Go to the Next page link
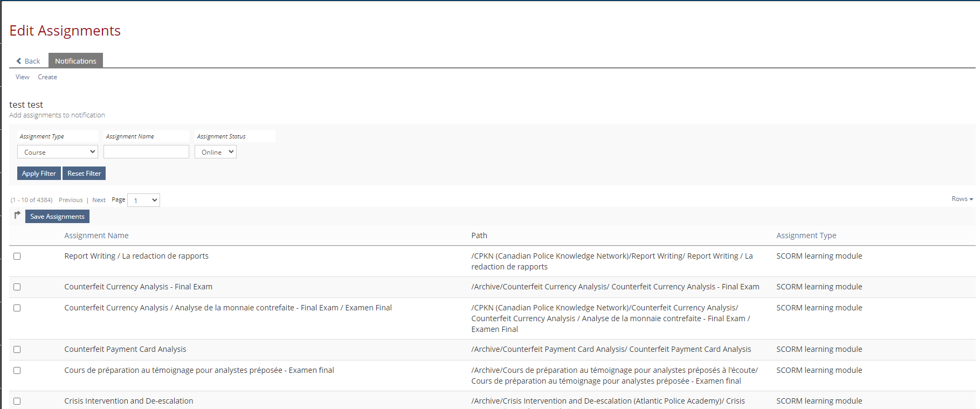The width and height of the screenshot is (980, 409). click(99, 200)
